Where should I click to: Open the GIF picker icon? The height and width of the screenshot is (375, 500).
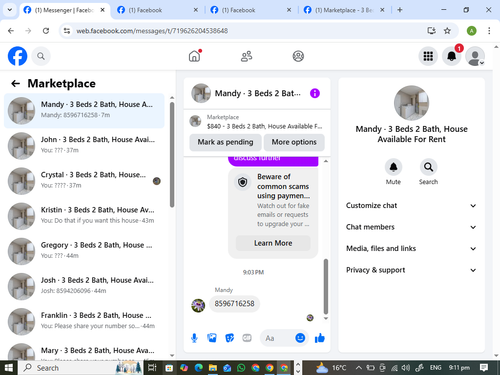[x=247, y=338]
